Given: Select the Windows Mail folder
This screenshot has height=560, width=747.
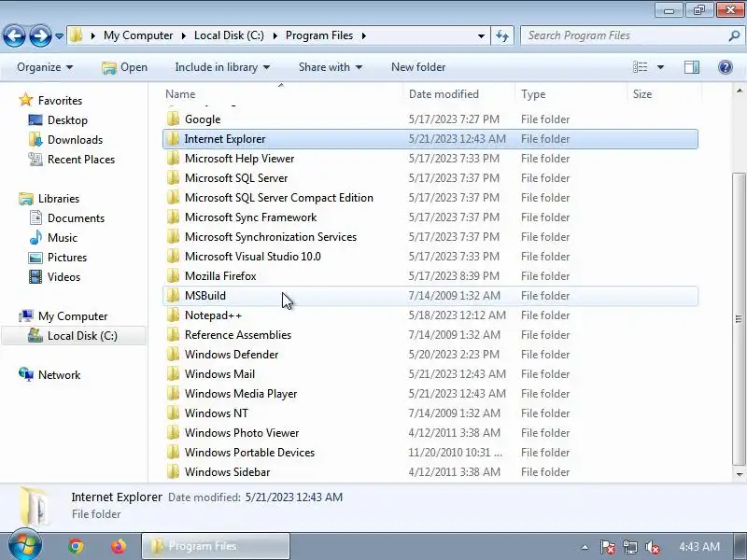Looking at the screenshot, I should [430, 374].
